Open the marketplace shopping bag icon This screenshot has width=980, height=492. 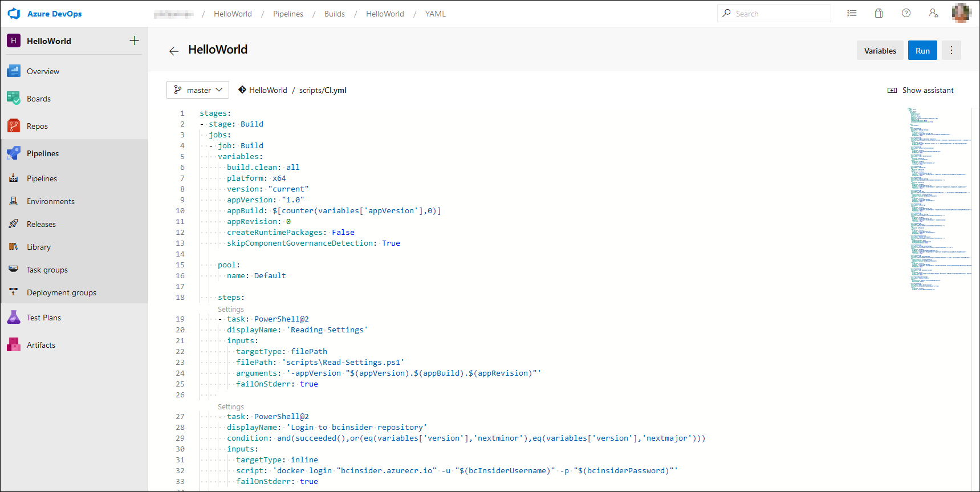879,13
